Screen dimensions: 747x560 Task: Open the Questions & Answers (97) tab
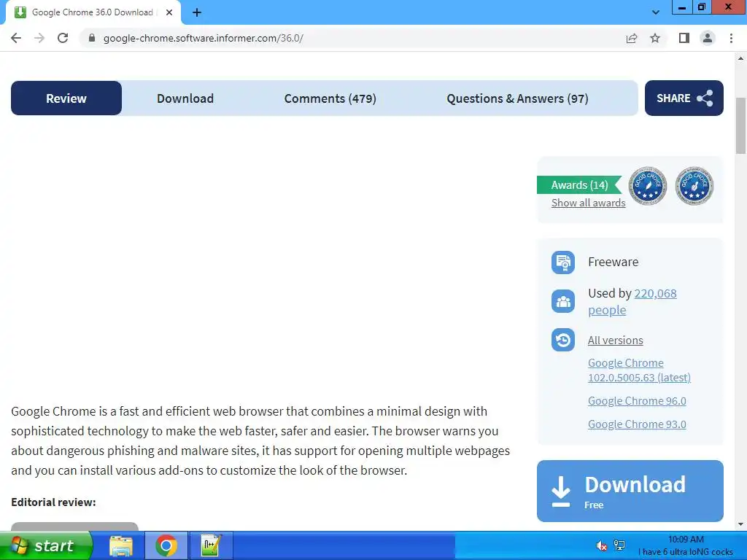click(x=517, y=98)
